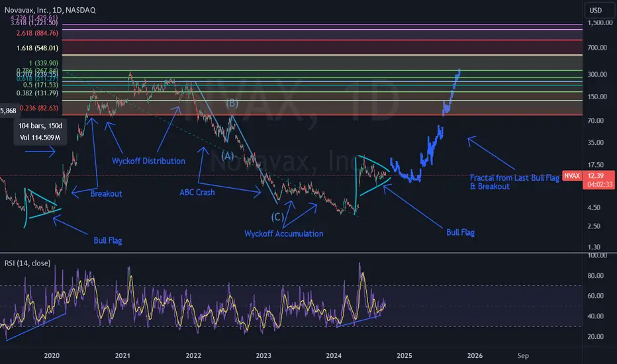Click the 2023 label on the time axis
Image resolution: width=617 pixels, height=364 pixels.
[x=263, y=356]
